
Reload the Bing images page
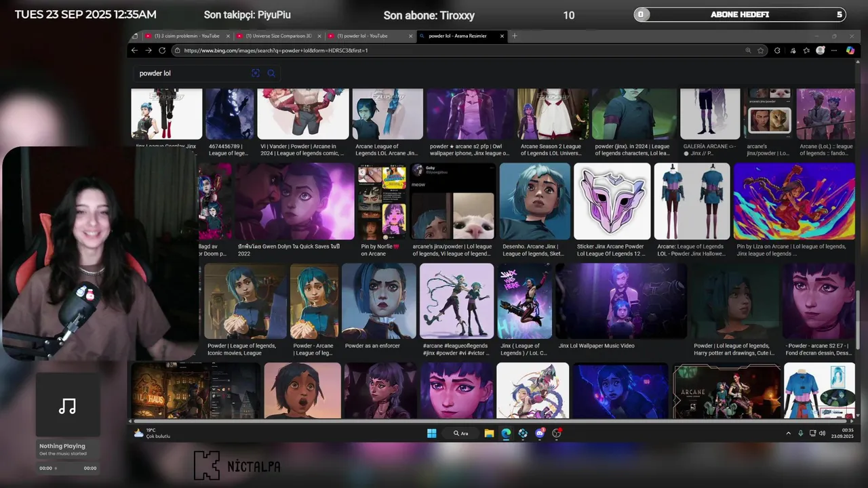[162, 50]
